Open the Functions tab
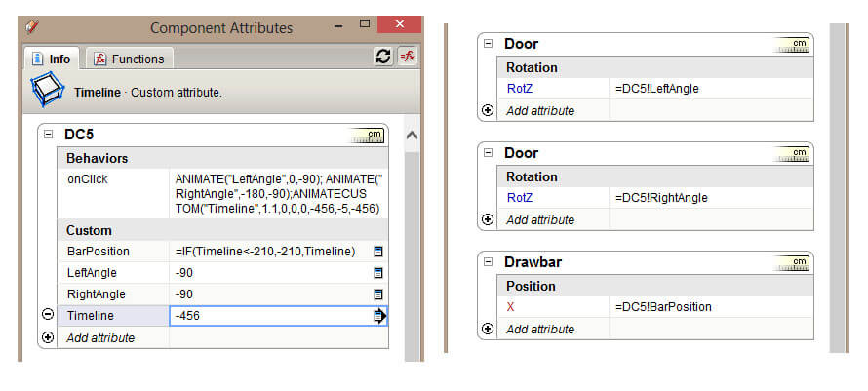 130,59
